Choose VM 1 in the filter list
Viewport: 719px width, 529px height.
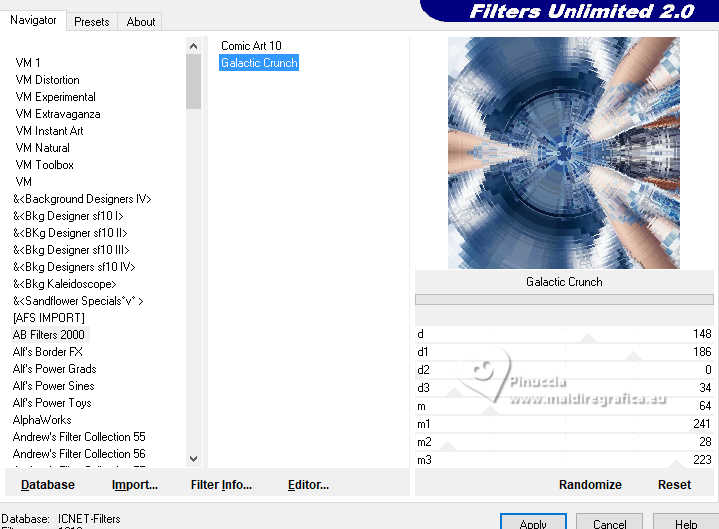pyautogui.click(x=28, y=63)
